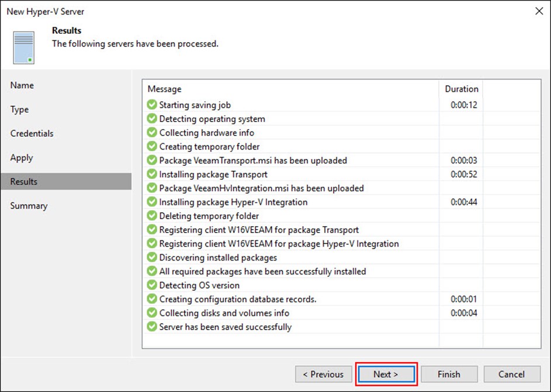Click success icon for Deleting temporary folder

tap(152, 216)
